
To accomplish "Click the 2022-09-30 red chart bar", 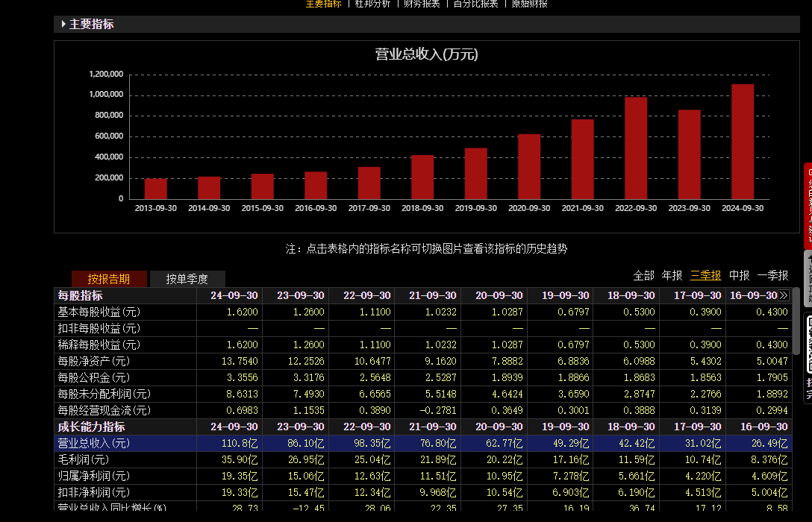I will pos(636,148).
